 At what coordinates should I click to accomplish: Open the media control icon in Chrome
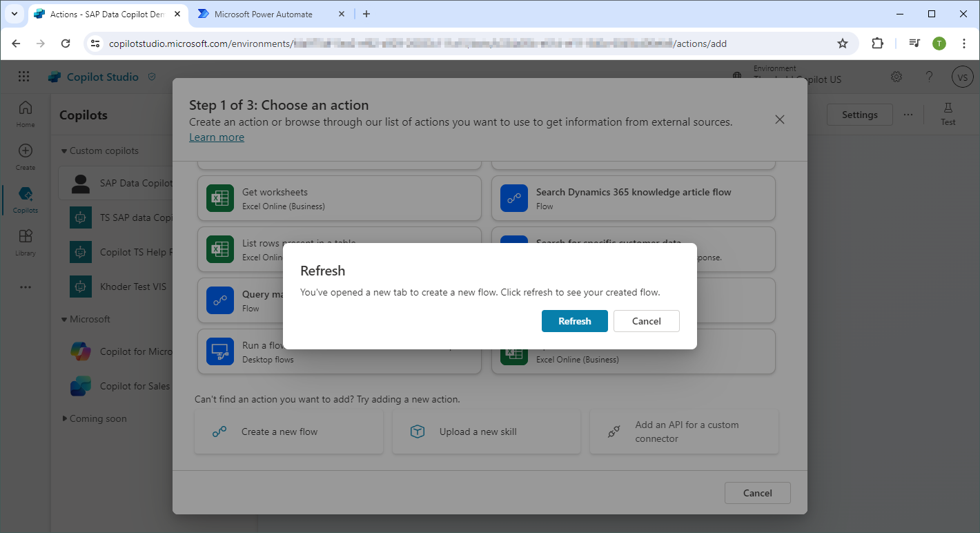click(914, 43)
